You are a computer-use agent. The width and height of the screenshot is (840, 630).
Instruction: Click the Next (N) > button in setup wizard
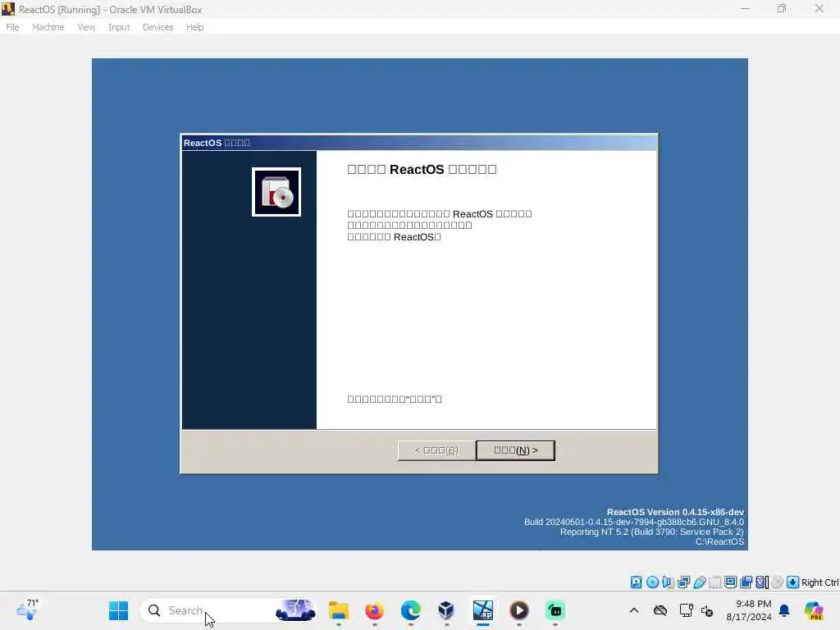tap(515, 450)
